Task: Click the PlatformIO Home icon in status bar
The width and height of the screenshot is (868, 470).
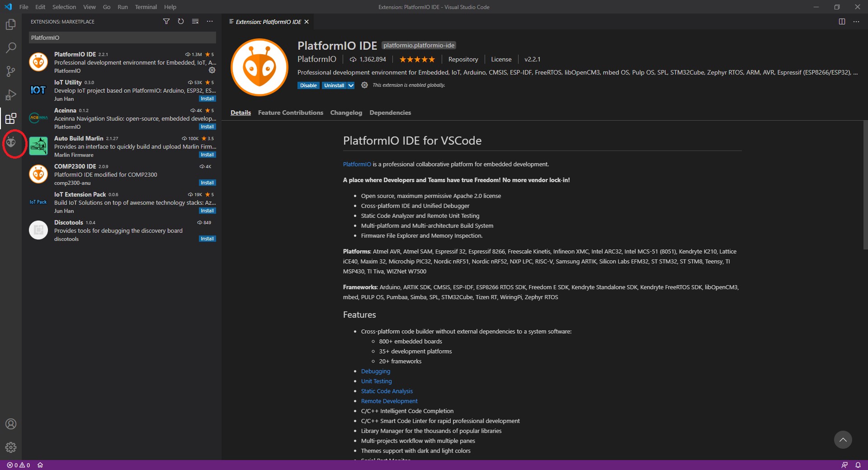Action: point(40,465)
